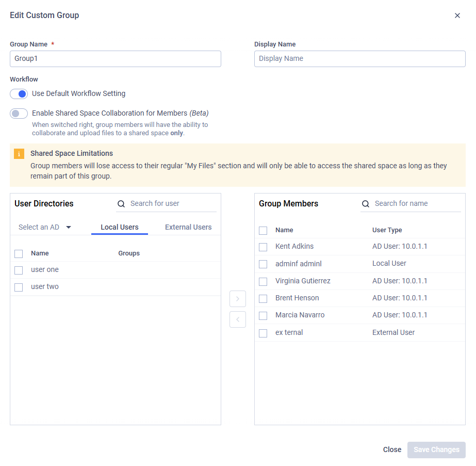The image size is (476, 466).
Task: Click the Save Changes button
Action: [x=436, y=449]
